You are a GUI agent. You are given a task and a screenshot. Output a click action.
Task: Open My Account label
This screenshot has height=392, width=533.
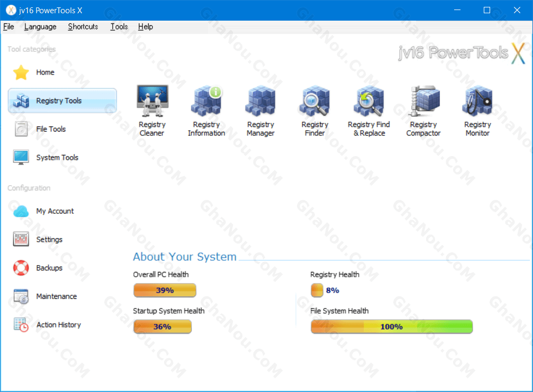(55, 211)
